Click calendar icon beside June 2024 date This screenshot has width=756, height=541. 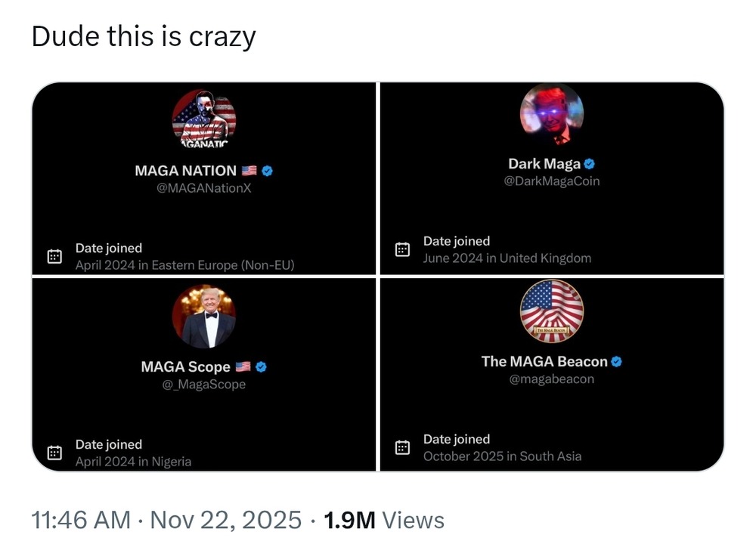tap(403, 249)
